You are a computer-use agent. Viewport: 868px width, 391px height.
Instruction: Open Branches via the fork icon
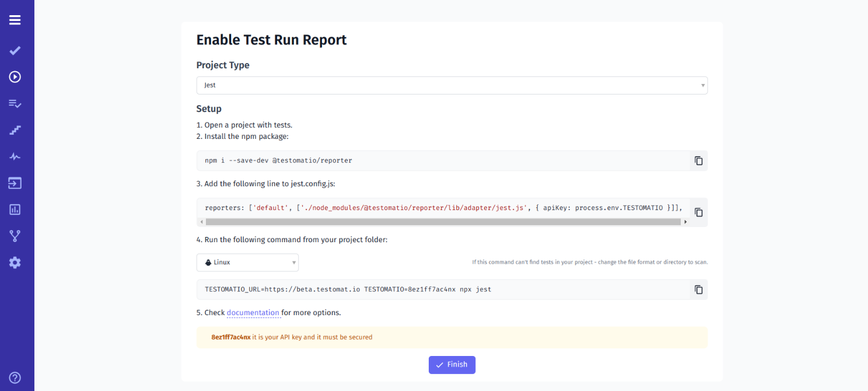tap(15, 235)
